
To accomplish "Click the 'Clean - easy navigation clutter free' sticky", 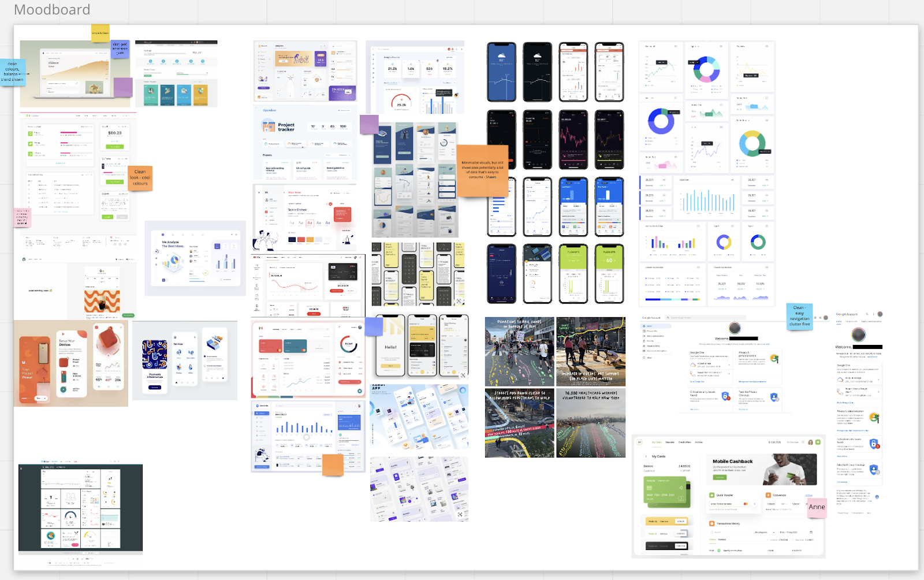I will click(799, 316).
